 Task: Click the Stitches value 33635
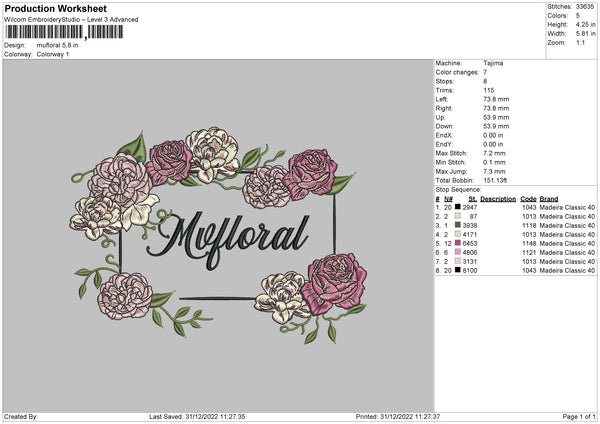[x=585, y=7]
